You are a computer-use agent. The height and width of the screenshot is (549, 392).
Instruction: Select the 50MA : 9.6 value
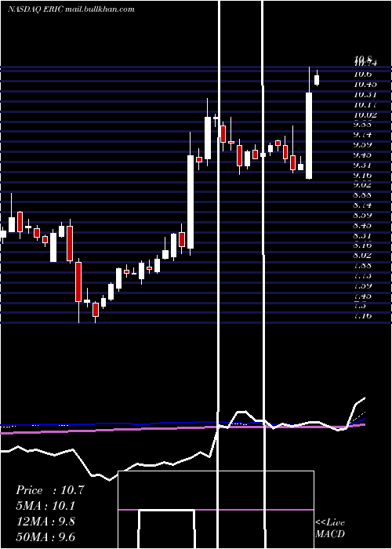coord(45,537)
